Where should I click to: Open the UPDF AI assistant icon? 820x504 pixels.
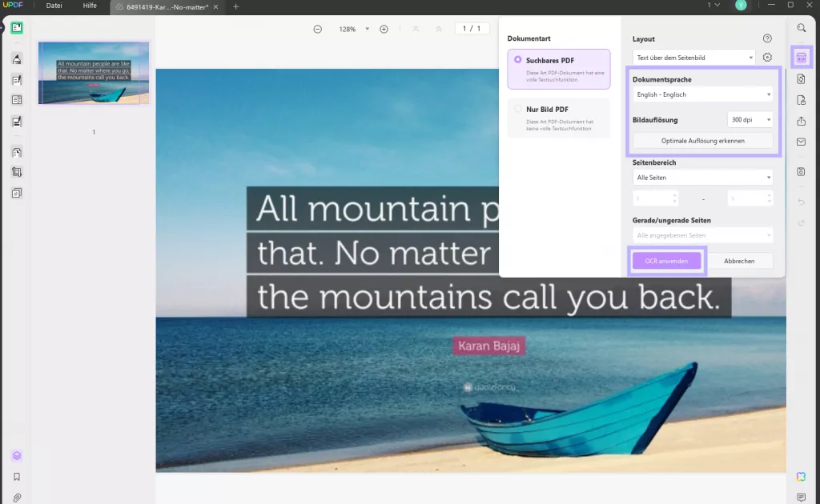point(801,476)
